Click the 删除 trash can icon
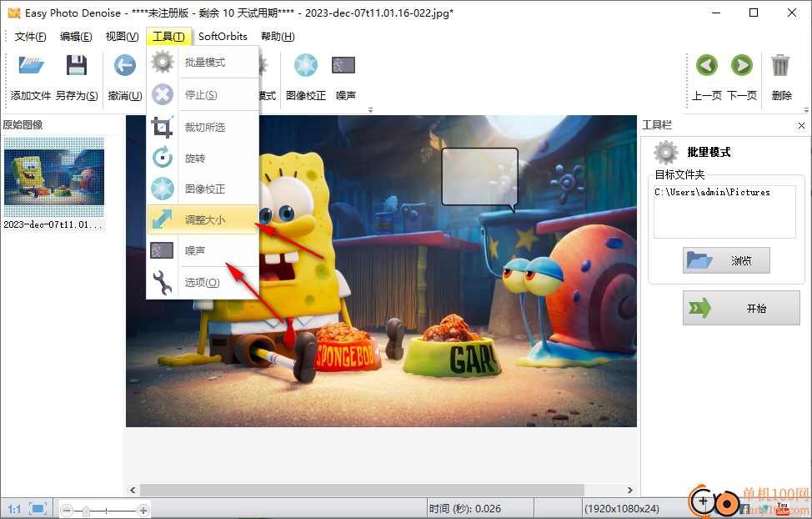The image size is (812, 519). 780,65
